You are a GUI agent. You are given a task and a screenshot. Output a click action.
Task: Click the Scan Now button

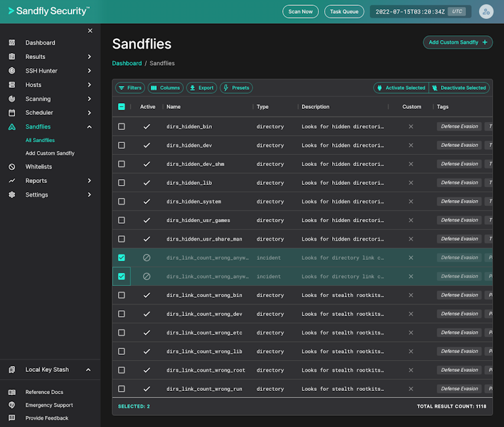click(x=301, y=12)
